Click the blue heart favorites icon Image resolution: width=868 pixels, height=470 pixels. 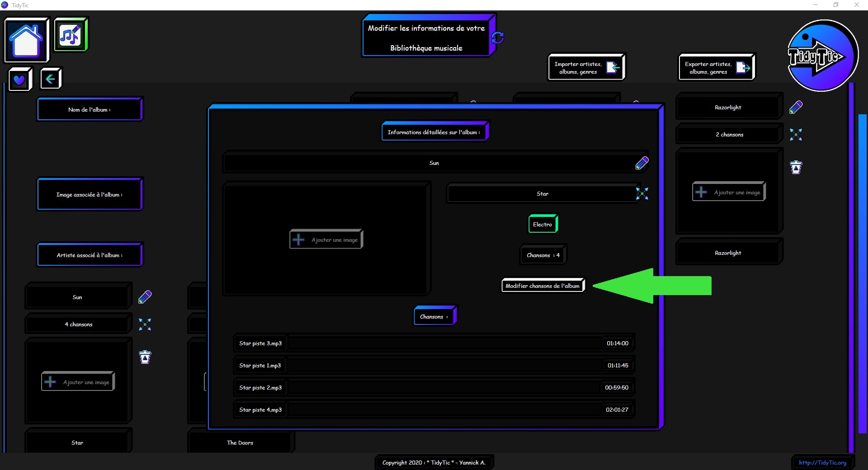point(19,80)
